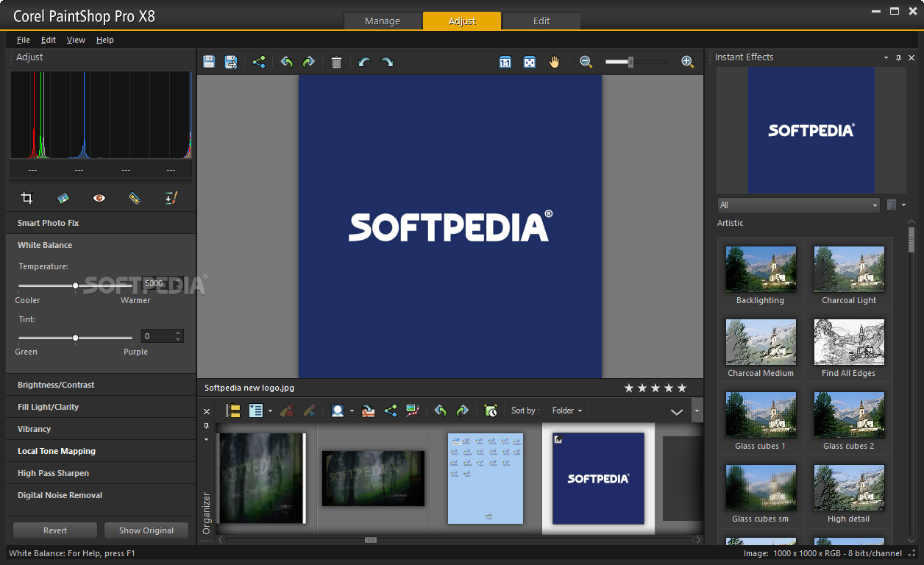Set the fifth rating star

[x=682, y=388]
